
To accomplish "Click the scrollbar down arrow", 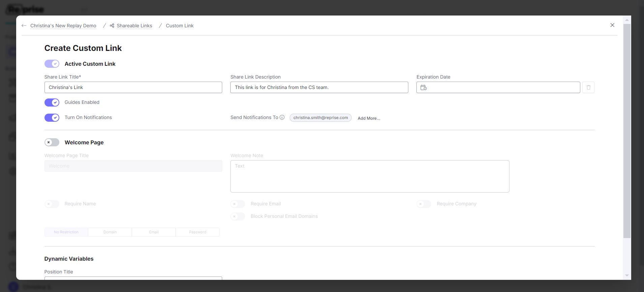I will (x=627, y=275).
